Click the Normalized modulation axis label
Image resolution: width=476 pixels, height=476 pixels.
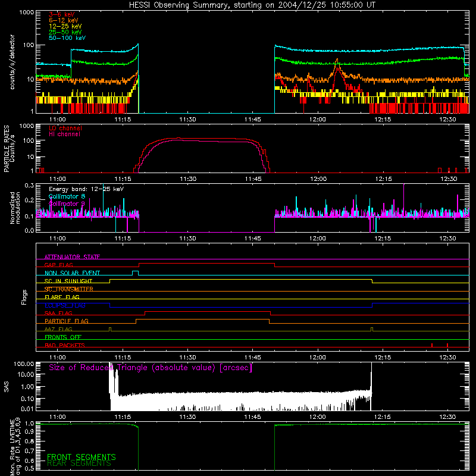click(x=15, y=208)
